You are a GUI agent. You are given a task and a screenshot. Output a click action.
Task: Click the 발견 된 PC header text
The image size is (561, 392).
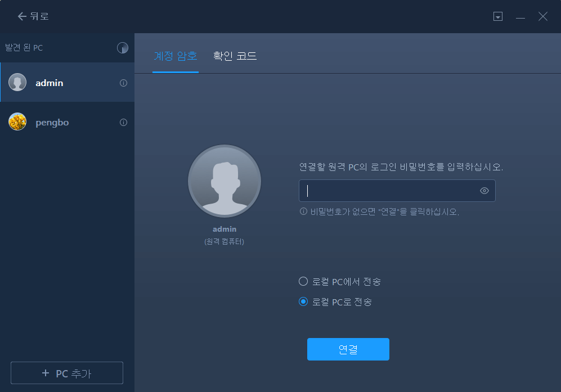[24, 48]
